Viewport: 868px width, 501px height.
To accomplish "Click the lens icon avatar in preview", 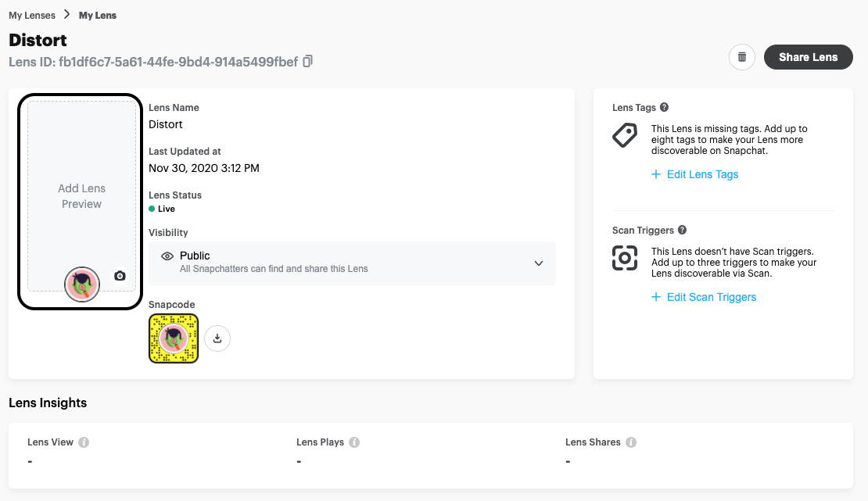I will (82, 284).
